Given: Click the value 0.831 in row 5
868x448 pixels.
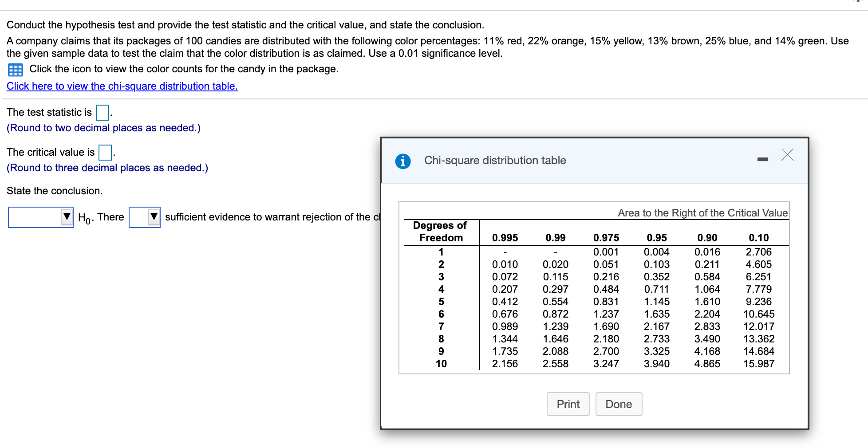Looking at the screenshot, I should (606, 302).
